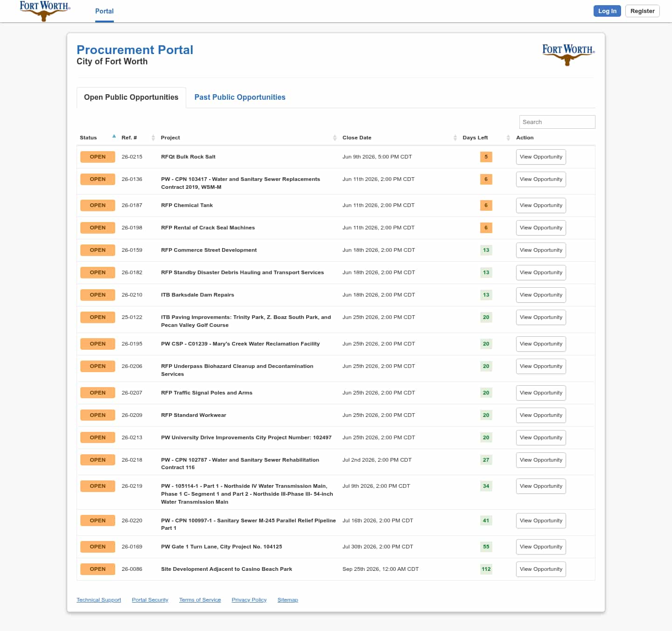
Task: Click the days left badge showing 34
Action: 486,486
